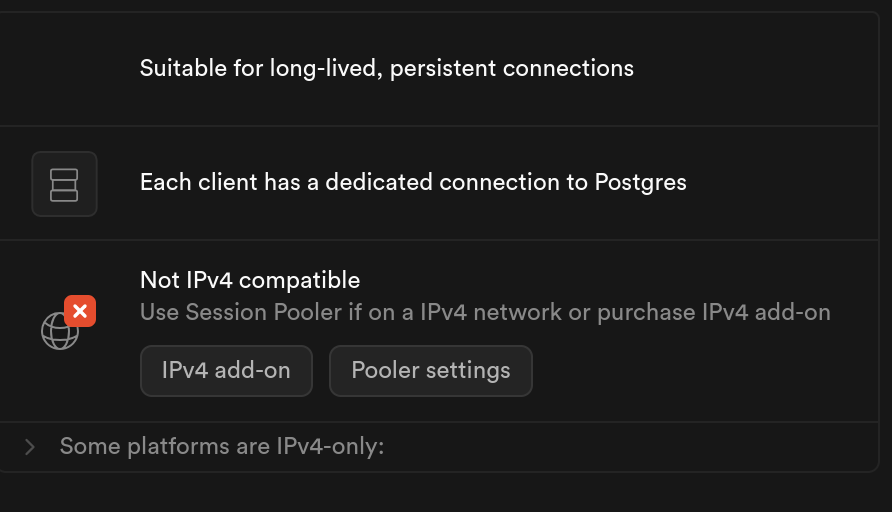Click the "Use Session Pooler" hint line
This screenshot has width=892, height=512.
[x=485, y=312]
